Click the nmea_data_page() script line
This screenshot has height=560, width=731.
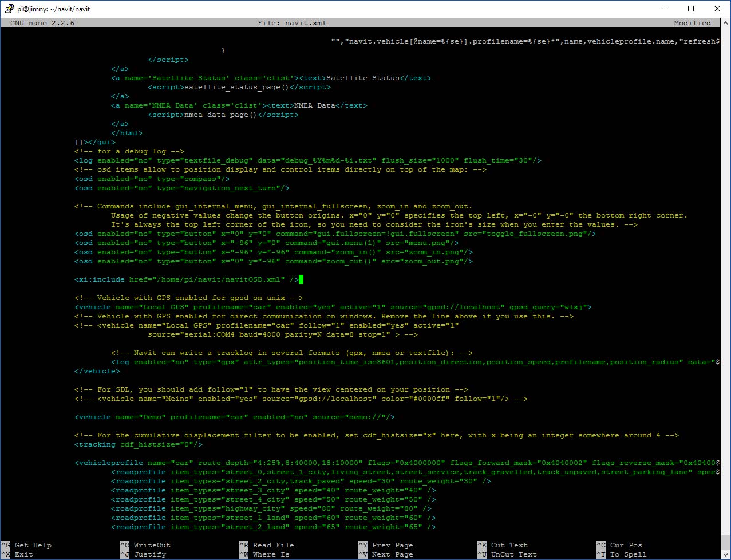point(223,115)
